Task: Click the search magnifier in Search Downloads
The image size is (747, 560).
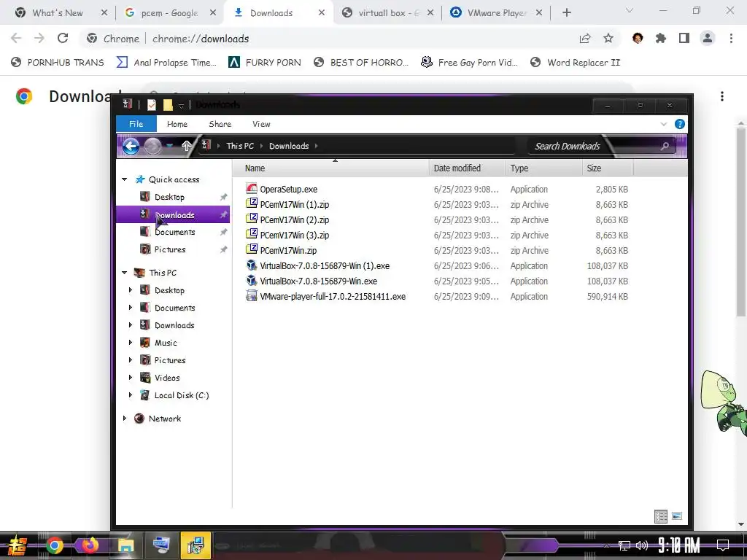Action: 665,146
